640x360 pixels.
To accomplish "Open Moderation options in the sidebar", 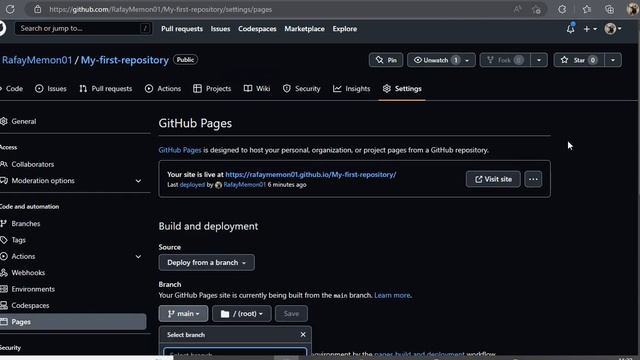I will (43, 180).
